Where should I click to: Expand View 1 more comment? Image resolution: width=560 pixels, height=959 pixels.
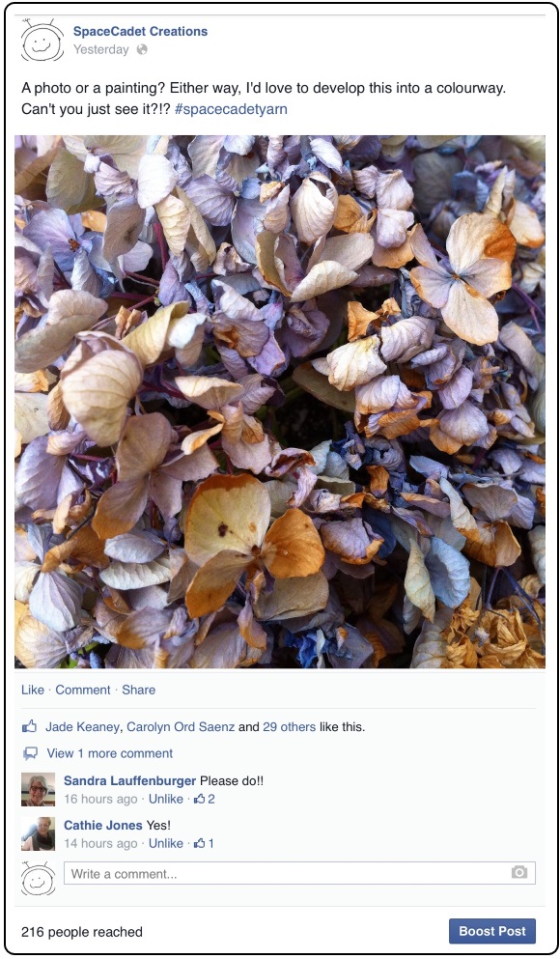click(110, 753)
